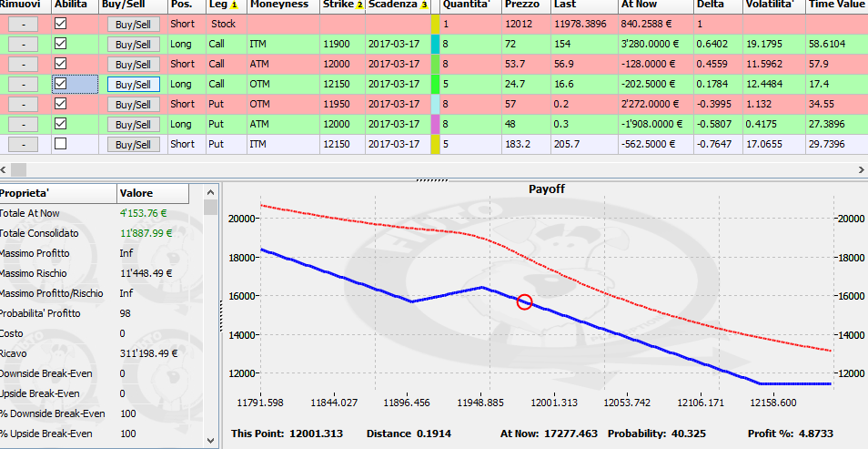Click the red circle marker on payoff curve

[x=524, y=302]
